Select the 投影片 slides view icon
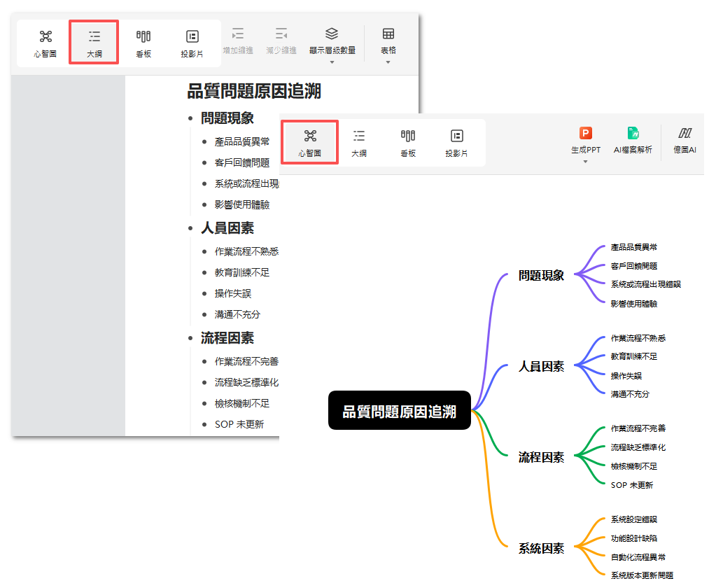 pyautogui.click(x=192, y=42)
